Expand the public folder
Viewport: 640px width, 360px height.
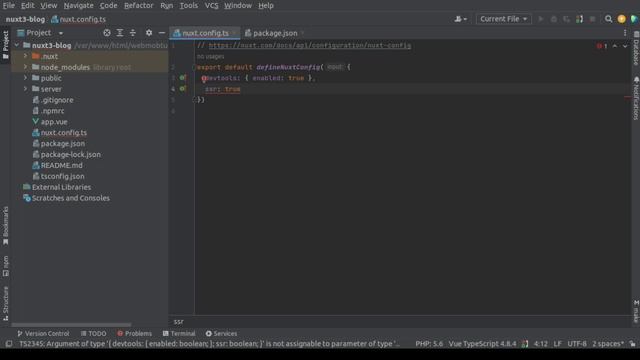coord(25,78)
